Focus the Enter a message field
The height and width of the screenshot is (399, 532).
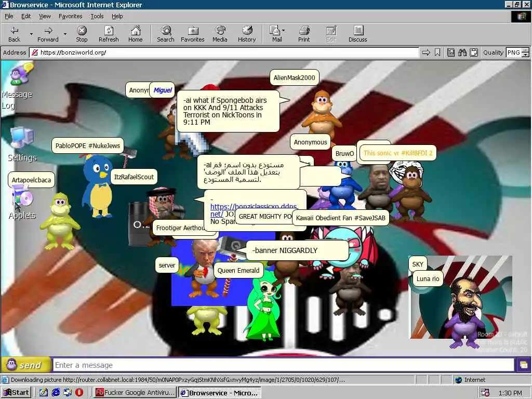tap(284, 365)
